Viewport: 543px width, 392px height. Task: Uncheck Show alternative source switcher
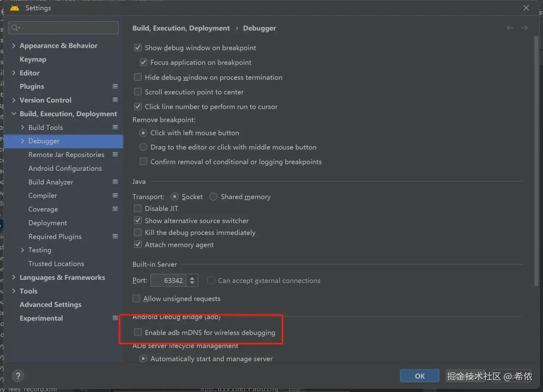[138, 220]
